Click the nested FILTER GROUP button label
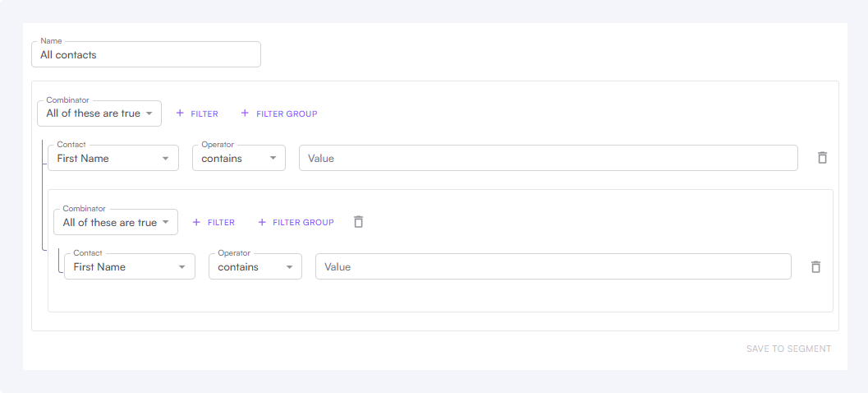This screenshot has height=393, width=868. pyautogui.click(x=303, y=222)
